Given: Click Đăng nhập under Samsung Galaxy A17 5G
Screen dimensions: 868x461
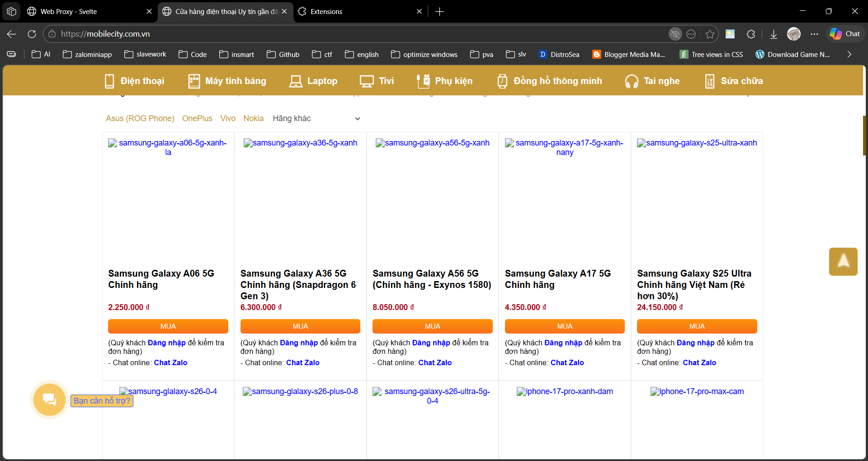Looking at the screenshot, I should click(563, 343).
